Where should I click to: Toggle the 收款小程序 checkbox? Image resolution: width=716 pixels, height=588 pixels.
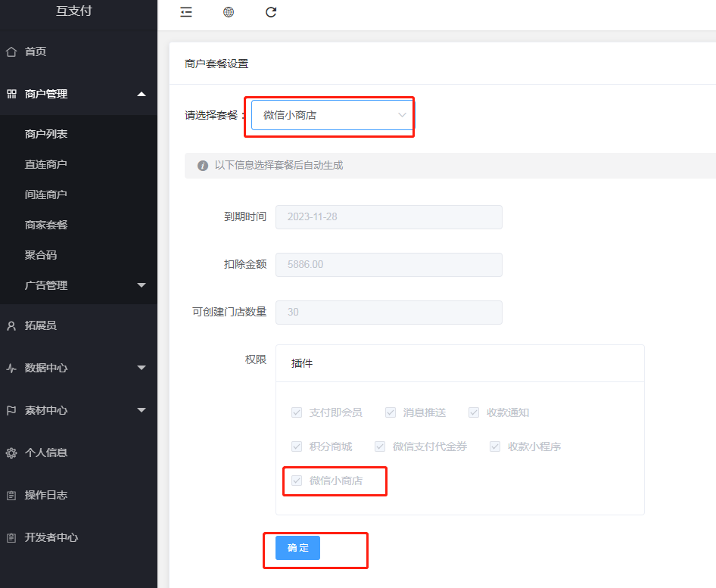click(495, 446)
